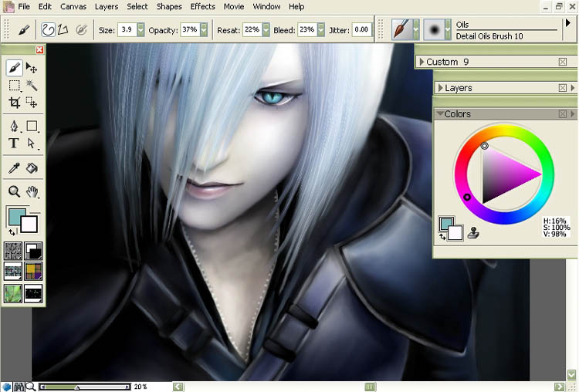The width and height of the screenshot is (579, 392).
Task: Select the Selection Adjuster tool
Action: (x=32, y=103)
